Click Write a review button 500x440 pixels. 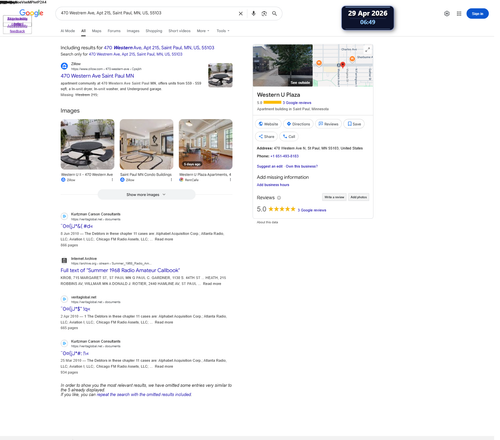pos(334,197)
